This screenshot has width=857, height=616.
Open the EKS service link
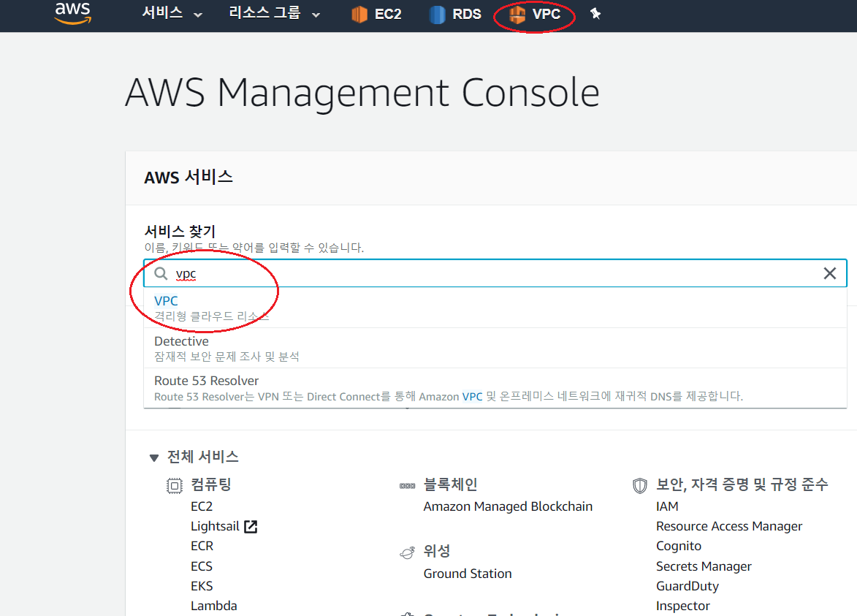pos(202,586)
